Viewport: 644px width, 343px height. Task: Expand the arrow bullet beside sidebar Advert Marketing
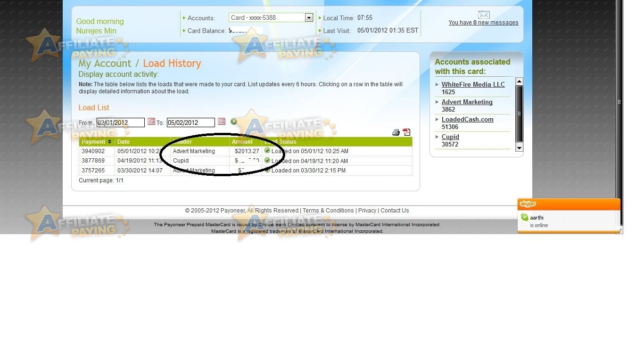tap(437, 102)
